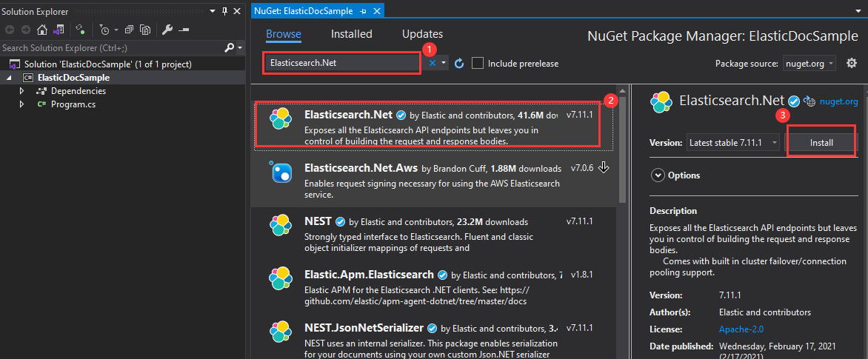Switch to the Updates tab

pyautogui.click(x=422, y=34)
